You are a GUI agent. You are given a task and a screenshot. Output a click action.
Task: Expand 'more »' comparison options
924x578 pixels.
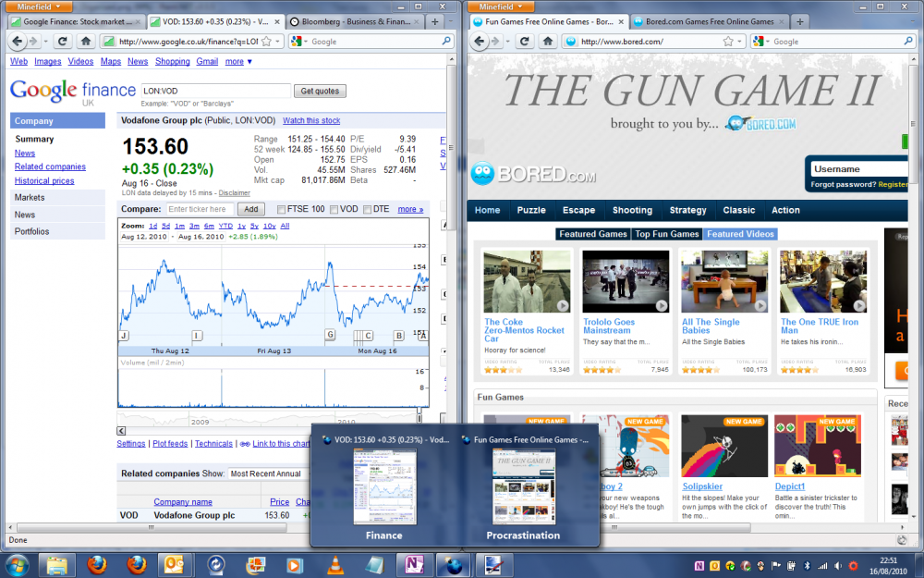pos(411,209)
